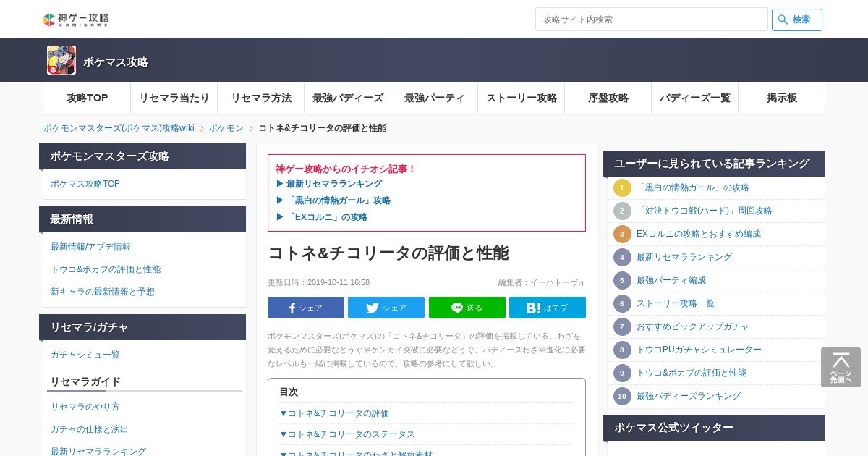Image resolution: width=868 pixels, height=456 pixels.
Task: Select the article title コトネ&チコリータの評価と性能
Action: (x=388, y=253)
